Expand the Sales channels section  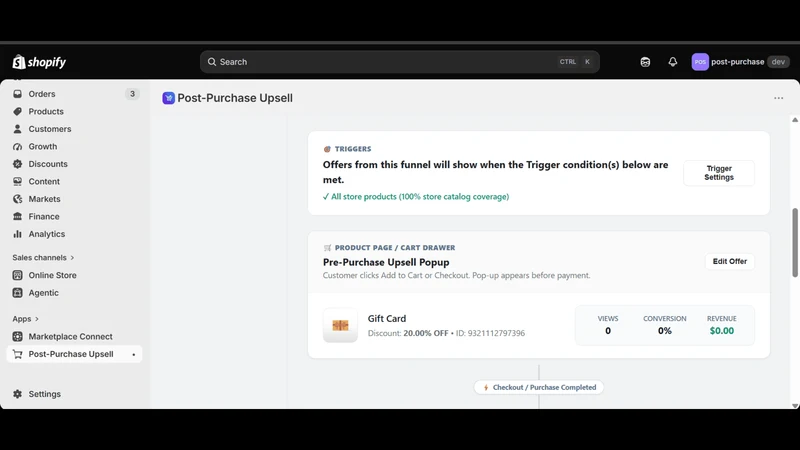[x=43, y=258]
